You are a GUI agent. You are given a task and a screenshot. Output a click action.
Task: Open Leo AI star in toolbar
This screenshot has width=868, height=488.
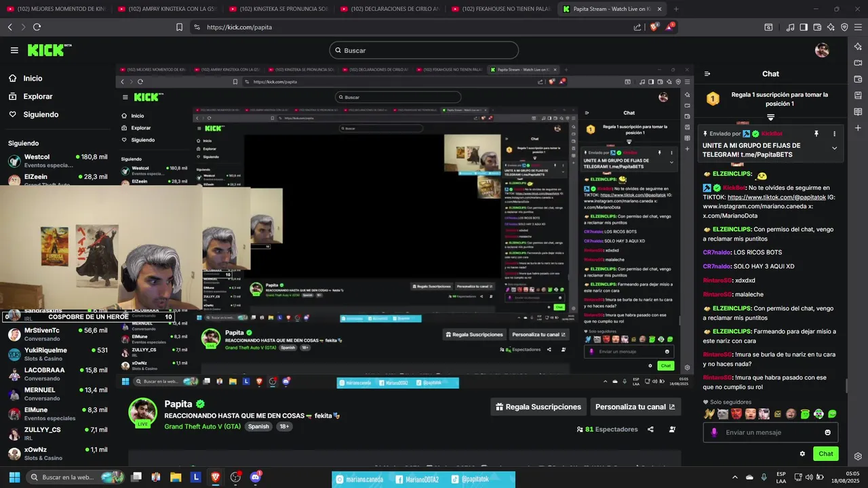(831, 27)
